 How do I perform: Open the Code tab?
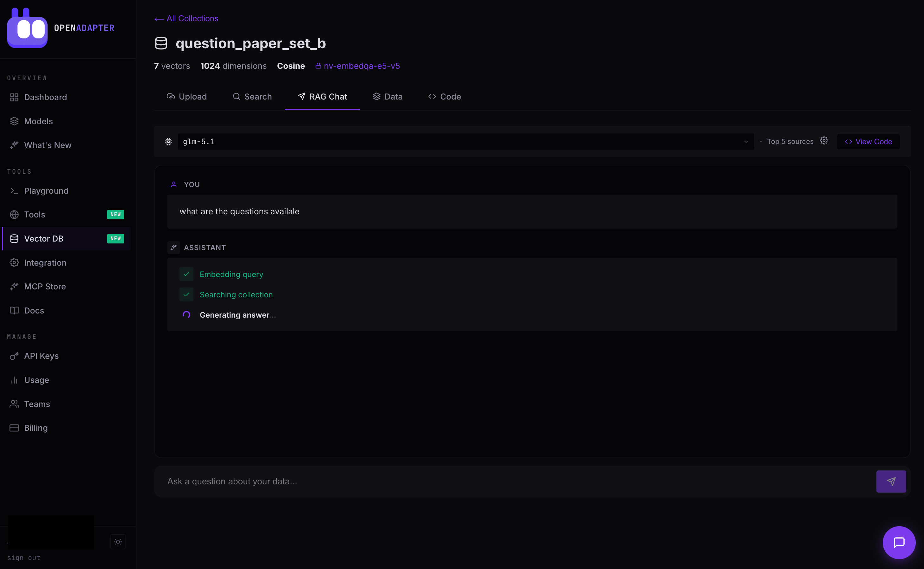[x=445, y=97]
